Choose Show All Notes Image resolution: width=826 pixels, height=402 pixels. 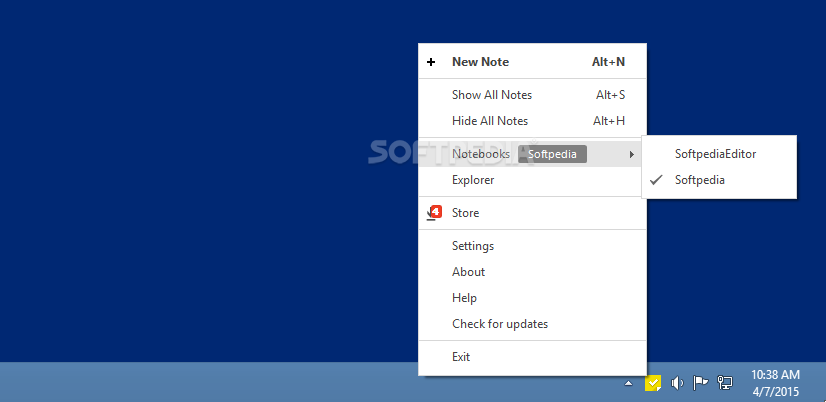click(532, 95)
